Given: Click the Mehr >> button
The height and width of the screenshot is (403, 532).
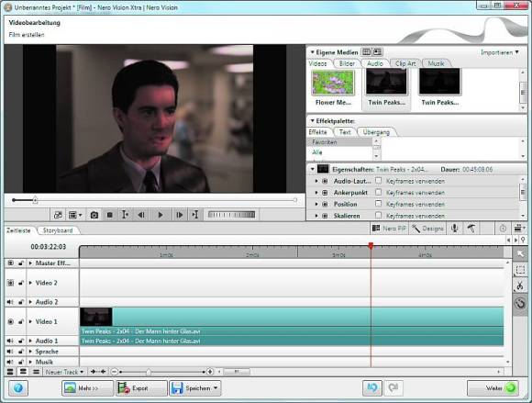Looking at the screenshot, I should click(x=88, y=387).
